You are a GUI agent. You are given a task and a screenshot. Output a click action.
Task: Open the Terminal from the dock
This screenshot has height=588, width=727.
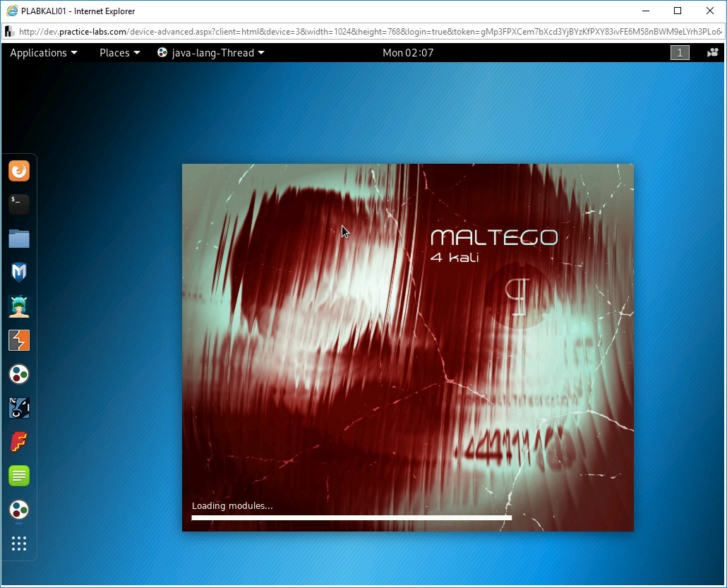[x=19, y=205]
